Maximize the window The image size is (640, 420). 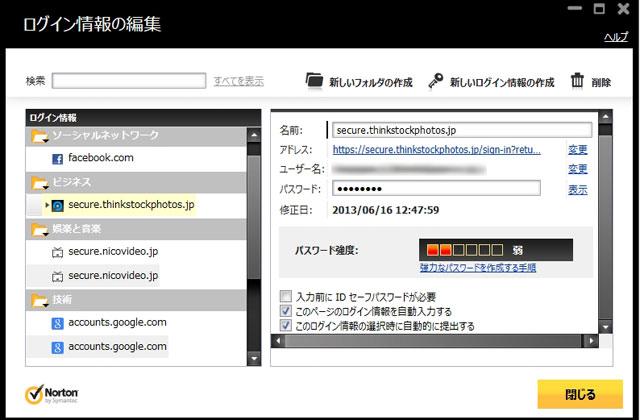click(599, 8)
